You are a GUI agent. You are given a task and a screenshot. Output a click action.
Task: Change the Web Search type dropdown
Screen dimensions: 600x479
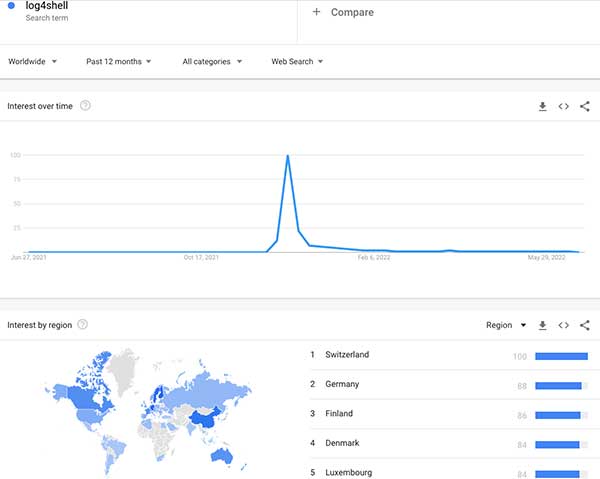click(x=297, y=61)
